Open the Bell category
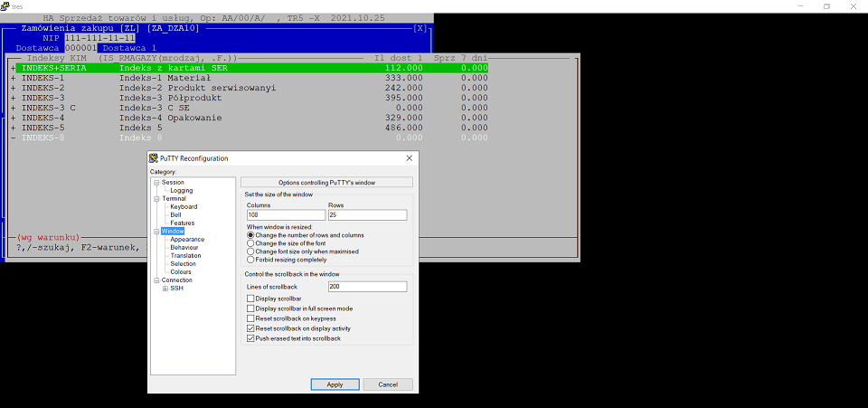The image size is (868, 408). (175, 214)
